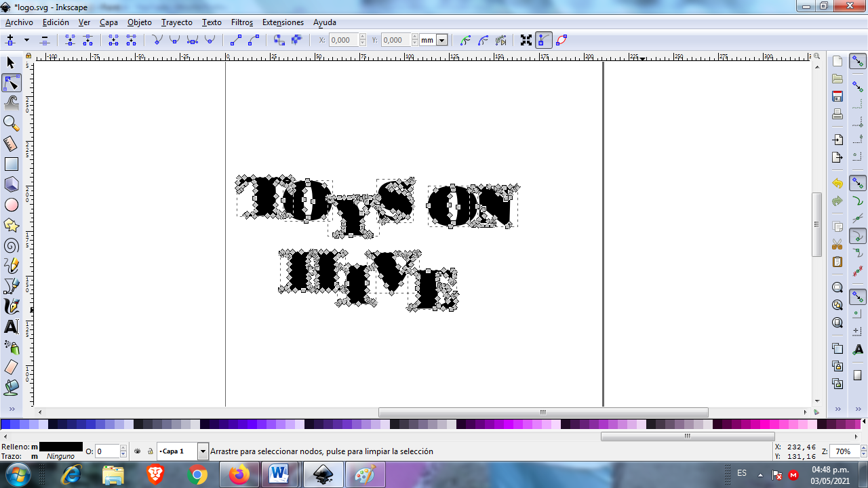Viewport: 868px width, 488px height.
Task: Click X coordinate spinner arrows
Action: tap(363, 40)
